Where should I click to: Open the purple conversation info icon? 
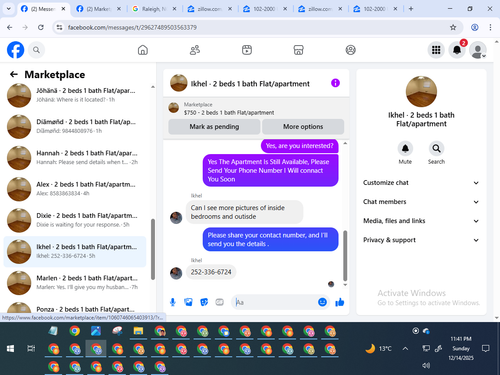(335, 83)
